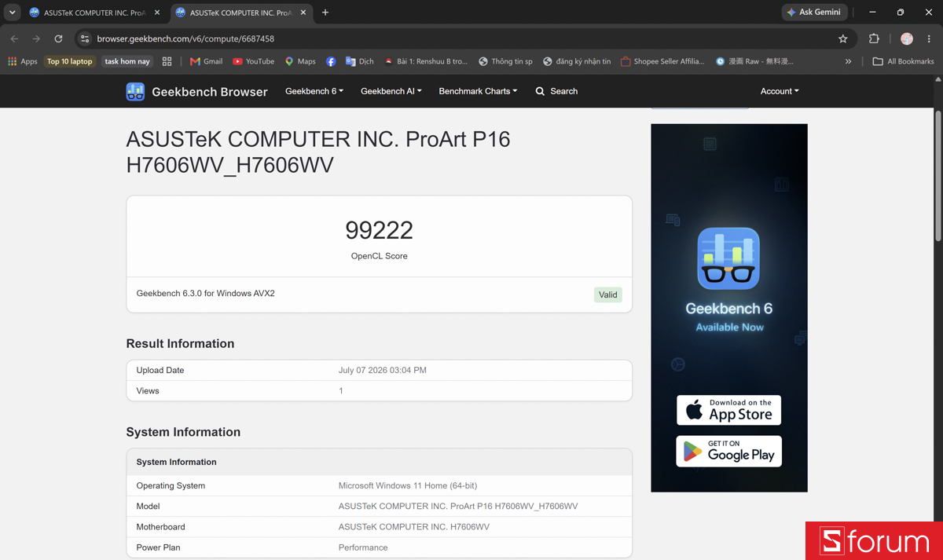Click the tab groups grid icon
943x560 pixels.
[167, 61]
